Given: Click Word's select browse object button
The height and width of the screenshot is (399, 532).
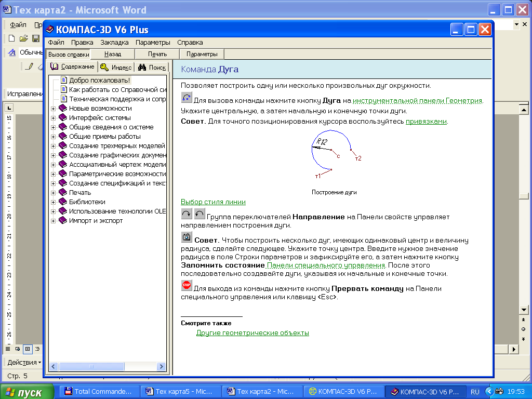Looking at the screenshot, I should pyautogui.click(x=523, y=329).
